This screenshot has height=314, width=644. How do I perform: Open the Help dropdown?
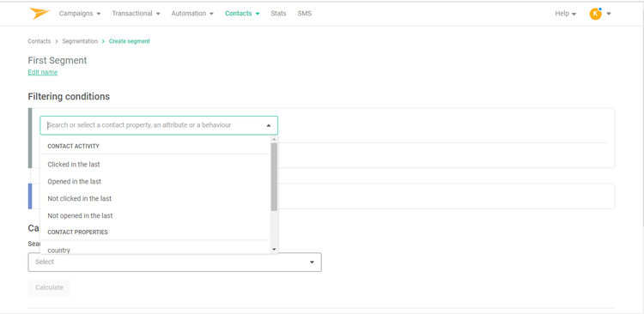point(566,14)
